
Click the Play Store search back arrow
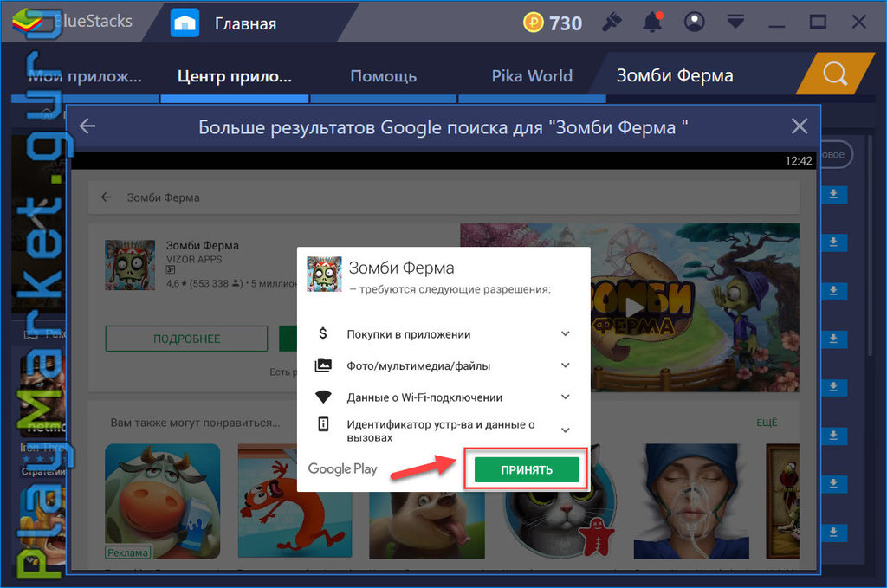tap(106, 197)
